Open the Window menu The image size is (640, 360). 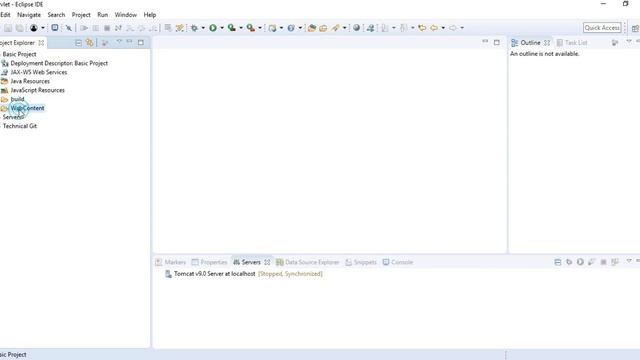126,15
